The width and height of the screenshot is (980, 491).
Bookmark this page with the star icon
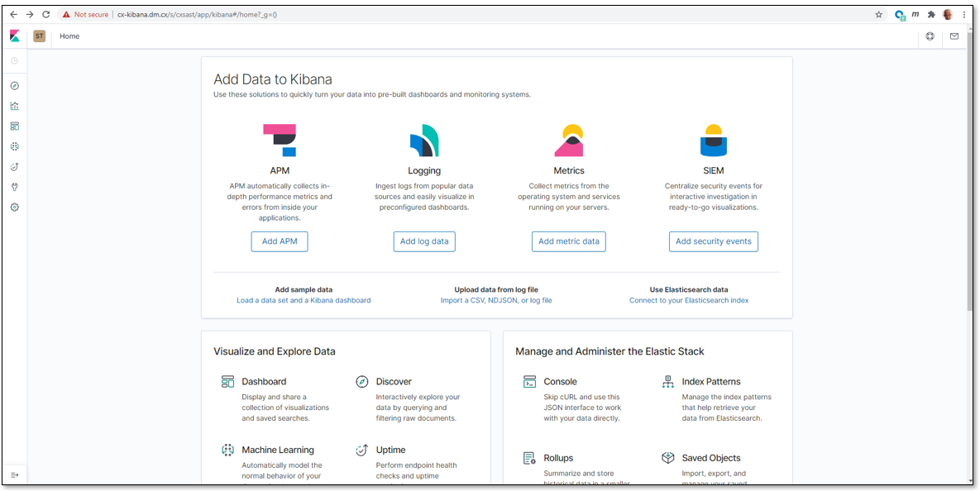(x=879, y=14)
